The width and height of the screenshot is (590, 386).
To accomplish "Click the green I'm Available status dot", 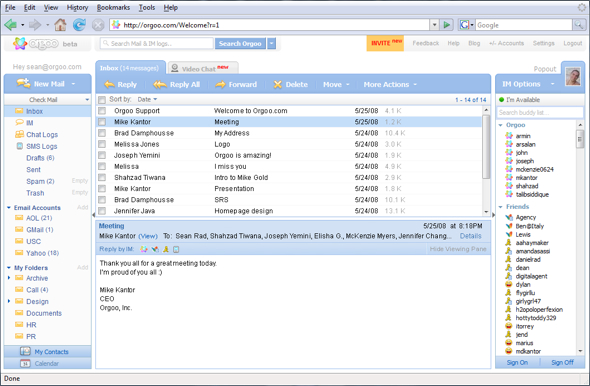I will [x=501, y=100].
